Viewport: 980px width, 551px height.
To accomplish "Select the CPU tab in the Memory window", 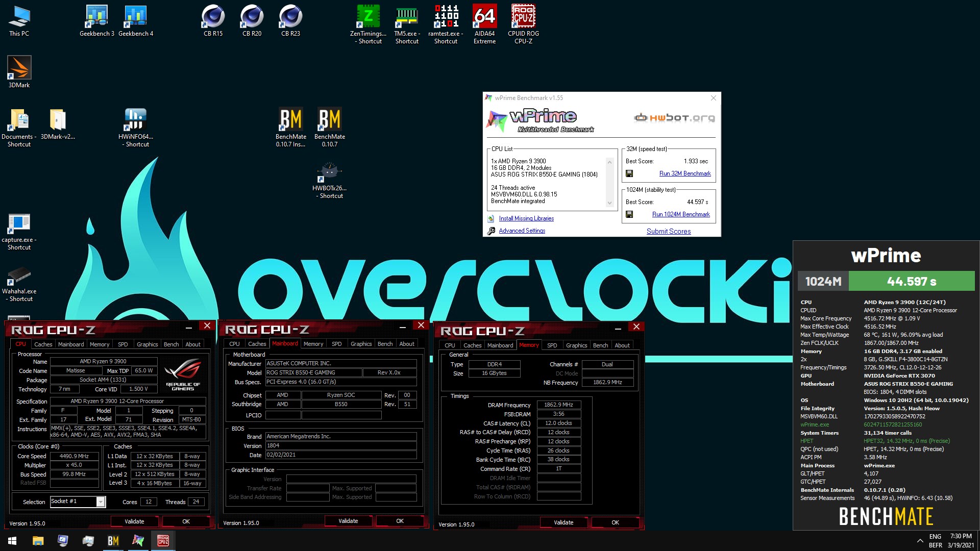I will coord(450,345).
